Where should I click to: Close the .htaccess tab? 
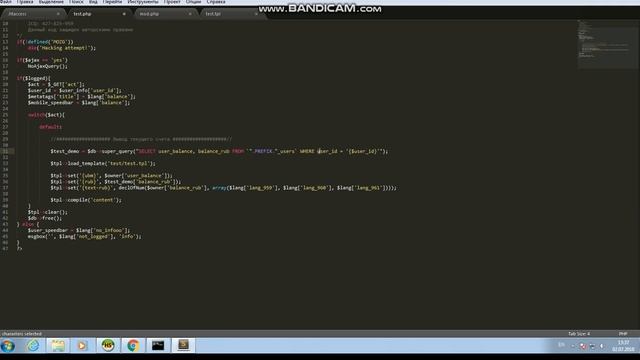[x=58, y=14]
